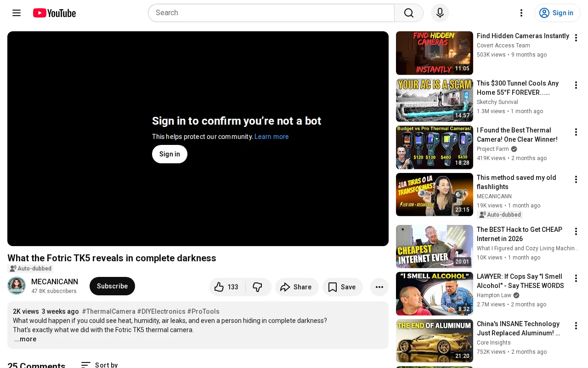Save the video to a playlist
Viewport: 588px width, 368px height.
[343, 287]
